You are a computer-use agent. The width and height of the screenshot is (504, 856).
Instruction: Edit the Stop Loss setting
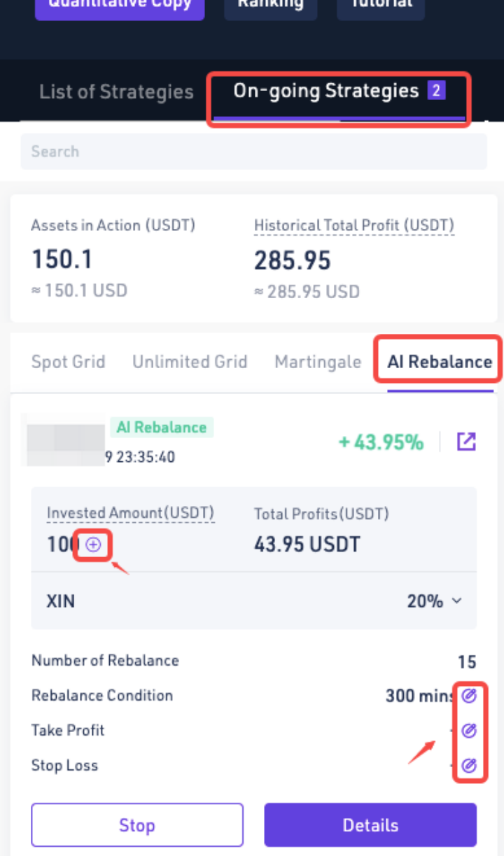click(x=470, y=765)
